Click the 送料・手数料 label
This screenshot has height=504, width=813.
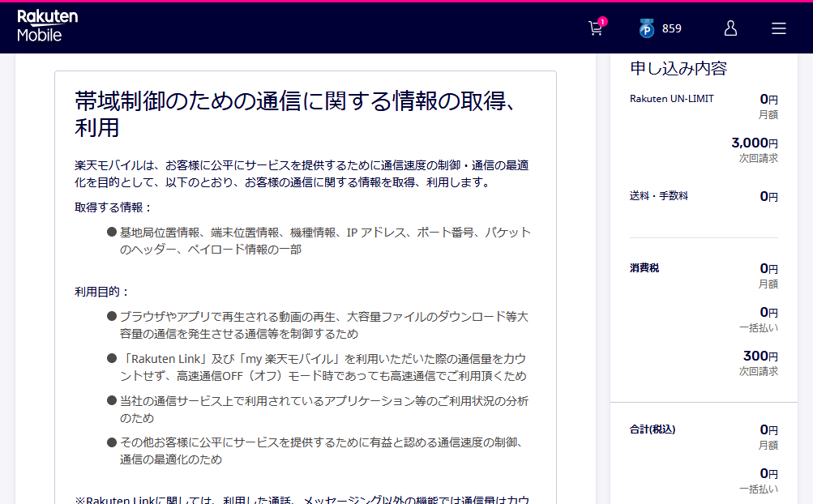658,195
